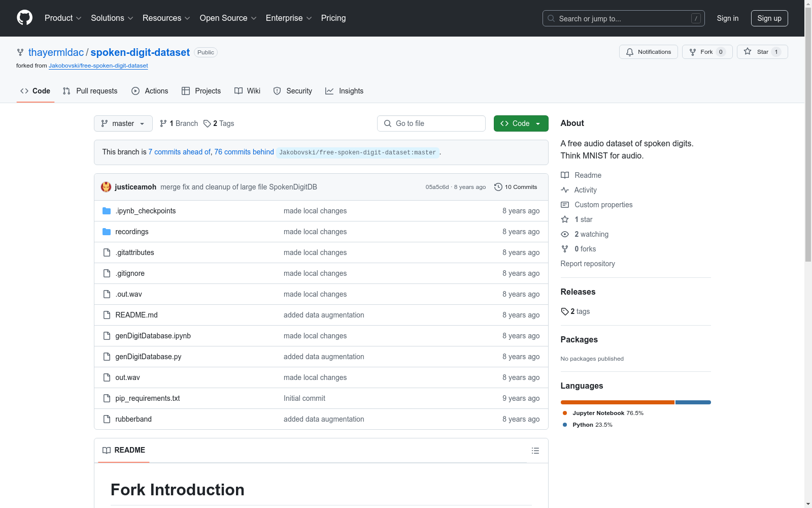Open the Pricing page
Viewport: 812px width, 508px height.
(333, 18)
